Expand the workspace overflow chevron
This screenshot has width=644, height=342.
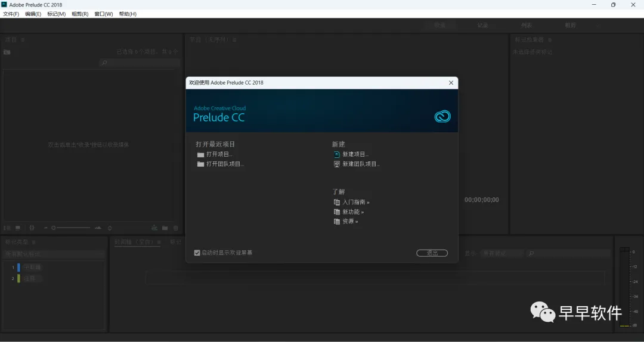[598, 26]
